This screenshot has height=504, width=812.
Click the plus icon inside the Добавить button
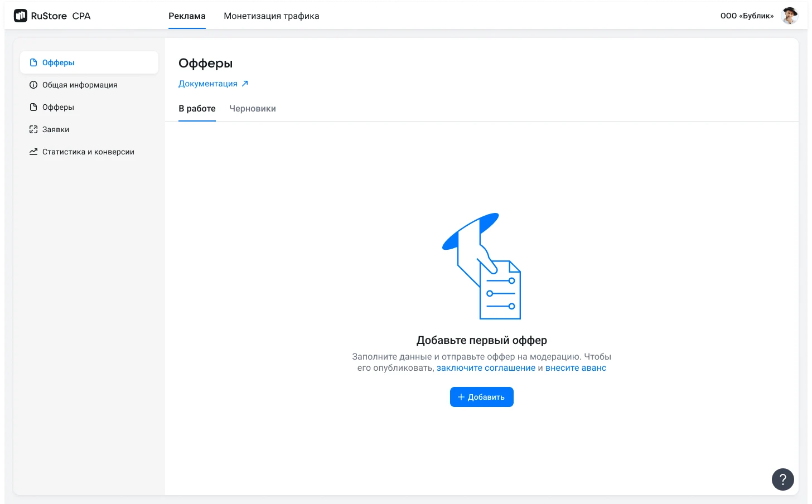461,396
